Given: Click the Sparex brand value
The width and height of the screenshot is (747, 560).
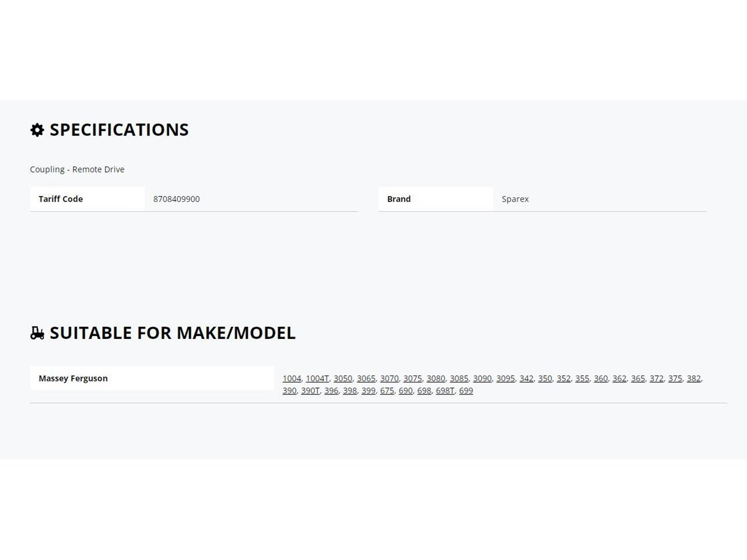Looking at the screenshot, I should (x=515, y=199).
